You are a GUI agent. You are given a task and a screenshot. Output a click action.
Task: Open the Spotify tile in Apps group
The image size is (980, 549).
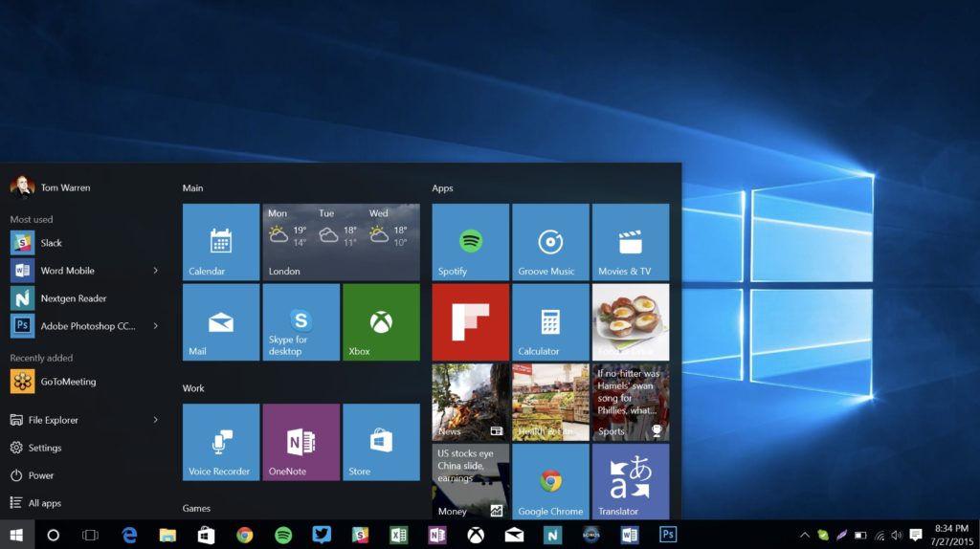tap(470, 242)
